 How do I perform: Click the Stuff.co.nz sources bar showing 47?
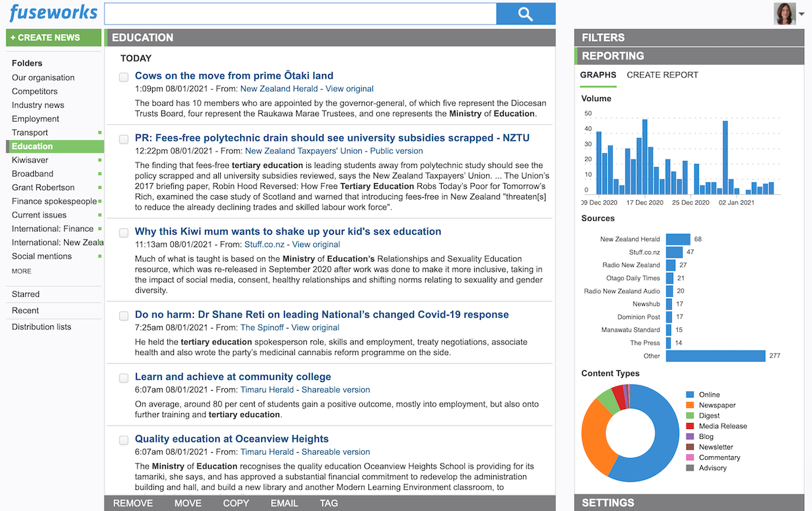(x=674, y=253)
